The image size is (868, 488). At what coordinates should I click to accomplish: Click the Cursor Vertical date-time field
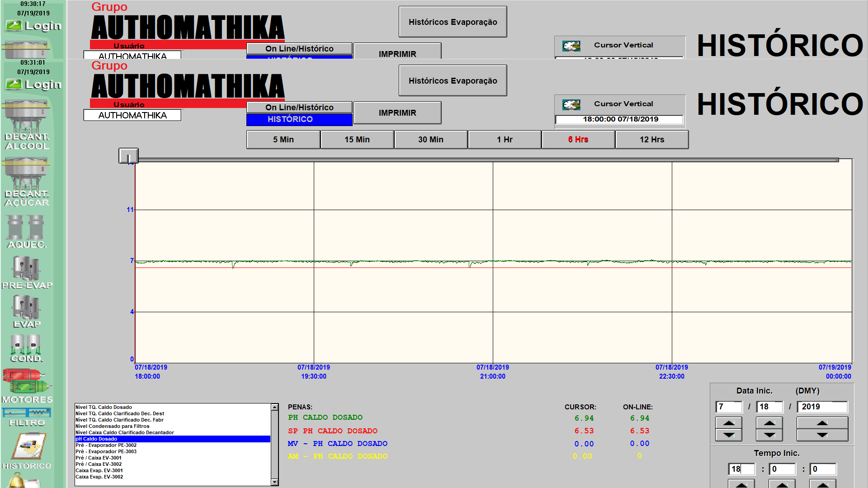tap(619, 119)
